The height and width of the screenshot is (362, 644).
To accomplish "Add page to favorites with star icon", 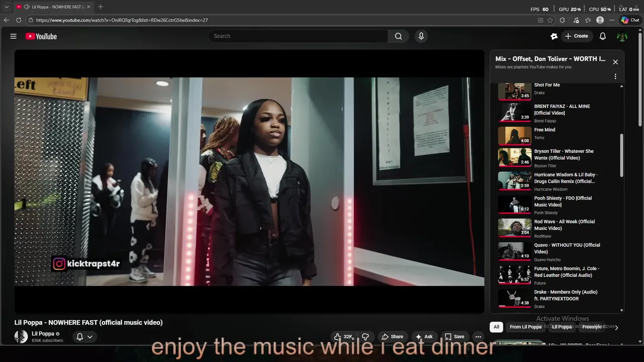I will tap(550, 20).
